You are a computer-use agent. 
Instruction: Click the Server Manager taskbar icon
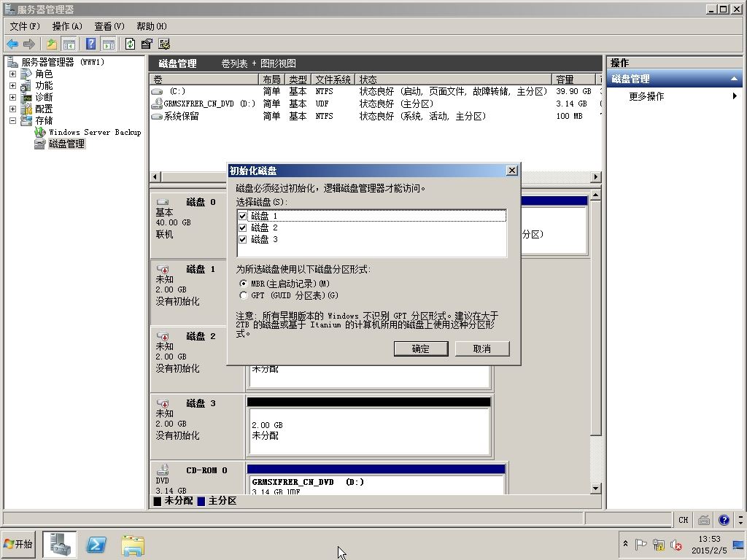click(x=60, y=544)
